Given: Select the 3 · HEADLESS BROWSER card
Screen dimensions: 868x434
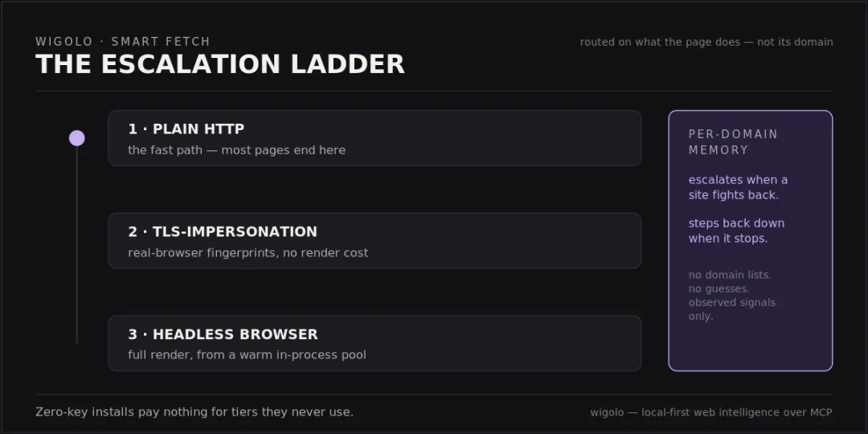Looking at the screenshot, I should pos(375,343).
